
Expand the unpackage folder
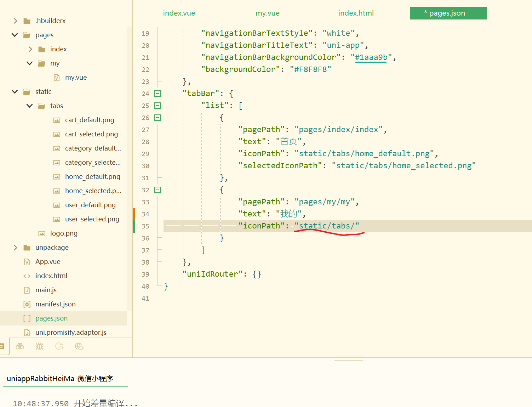[15, 248]
